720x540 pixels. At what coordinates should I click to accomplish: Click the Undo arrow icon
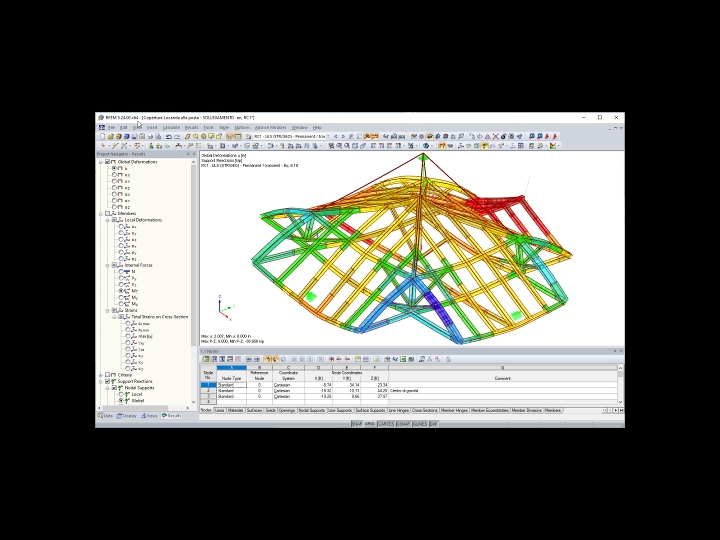coord(169,136)
